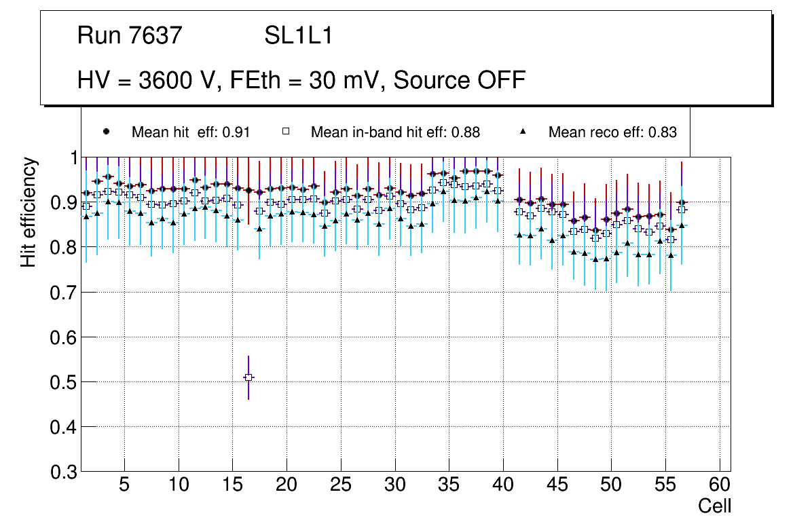The height and width of the screenshot is (524, 812).
Task: Click the "Cell" x-axis title
Action: [x=715, y=506]
